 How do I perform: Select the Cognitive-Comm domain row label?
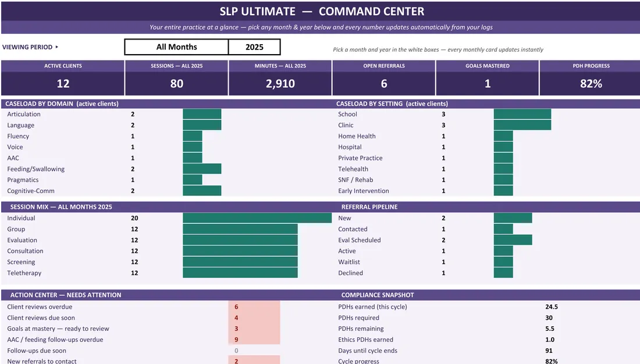tap(31, 191)
